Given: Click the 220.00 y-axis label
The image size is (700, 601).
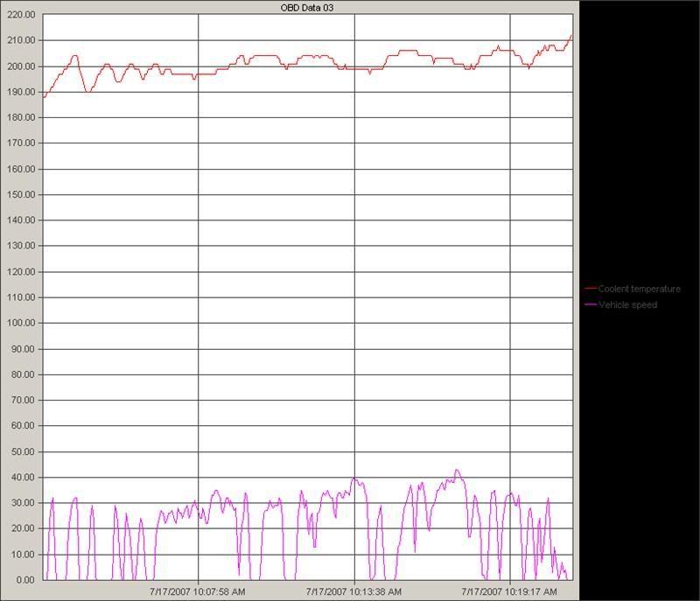Looking at the screenshot, I should tap(21, 15).
